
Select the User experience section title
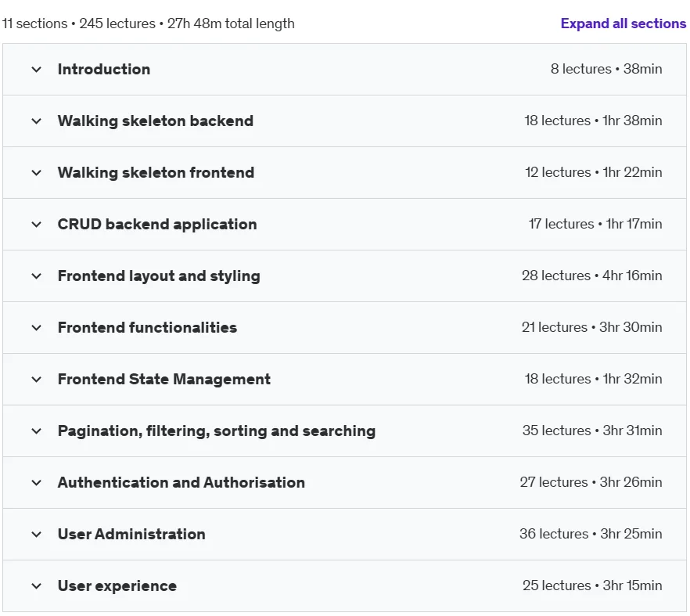pos(117,586)
